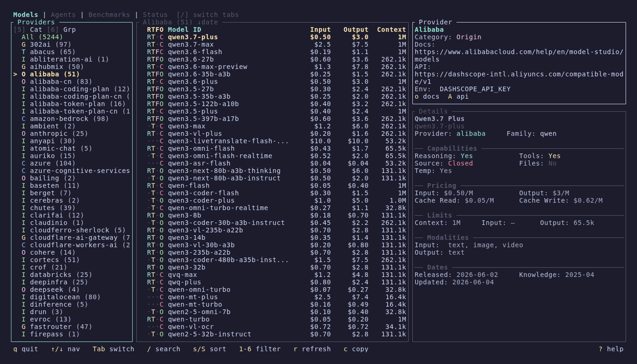Click the DASHSCOPE_API_KEY env value
637x364 pixels.
pyautogui.click(x=475, y=89)
